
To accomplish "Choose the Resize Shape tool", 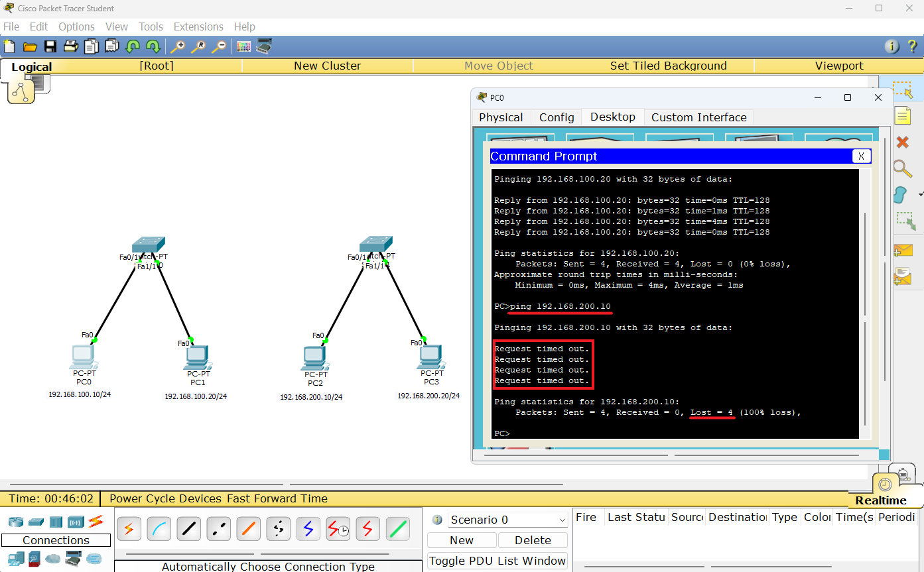I will [x=905, y=221].
